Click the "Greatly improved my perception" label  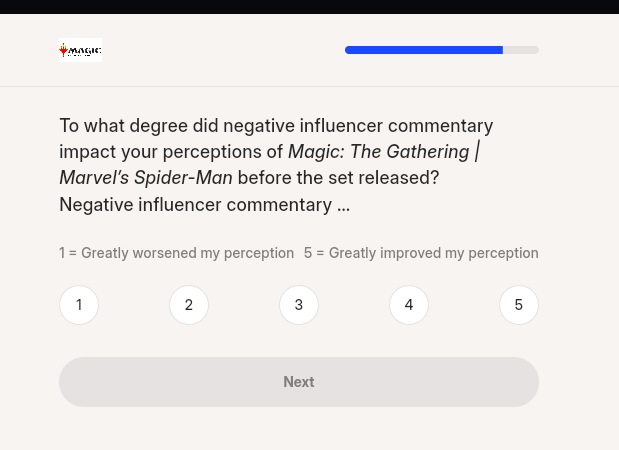click(434, 253)
